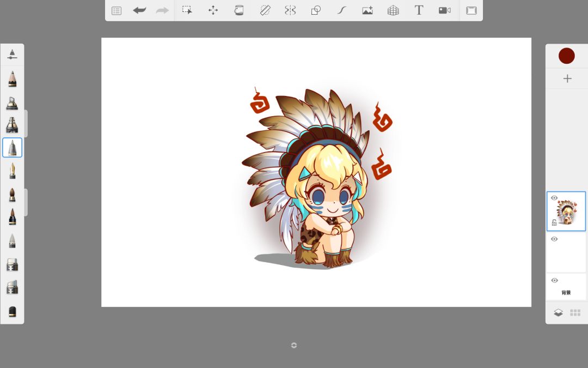
Task: Open the perspective grid tool
Action: tap(393, 10)
